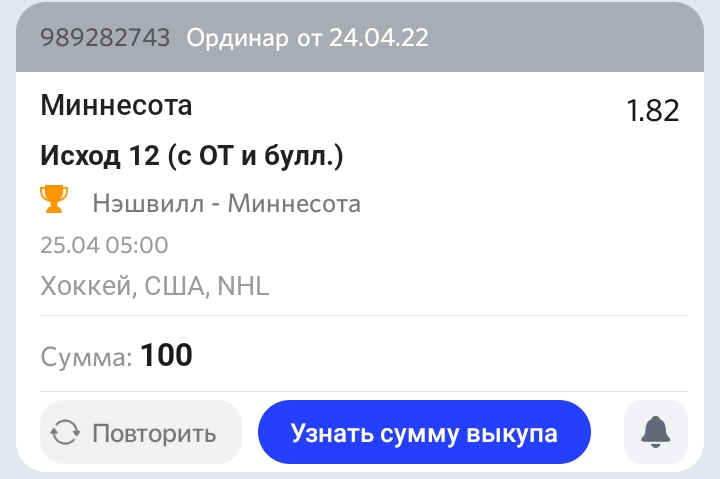The image size is (720, 479).
Task: Click the Миннесота selection title
Action: [x=116, y=104]
